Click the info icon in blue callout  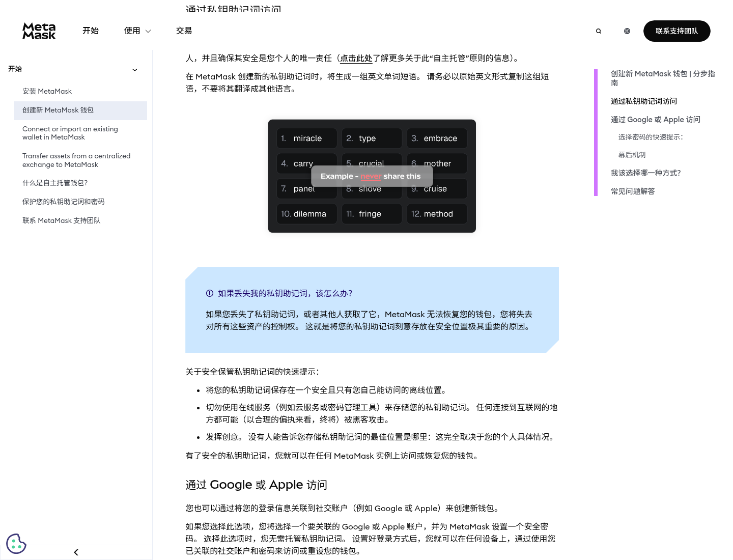click(x=210, y=293)
